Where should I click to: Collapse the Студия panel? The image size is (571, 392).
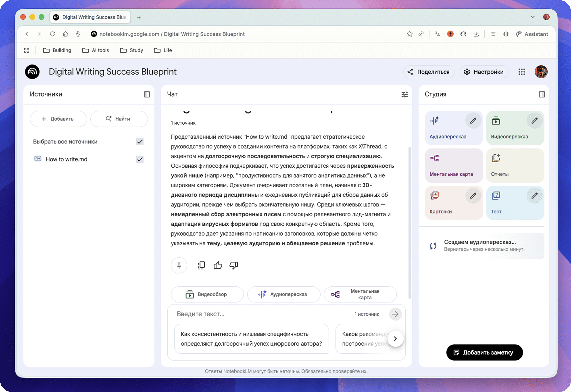(x=542, y=94)
